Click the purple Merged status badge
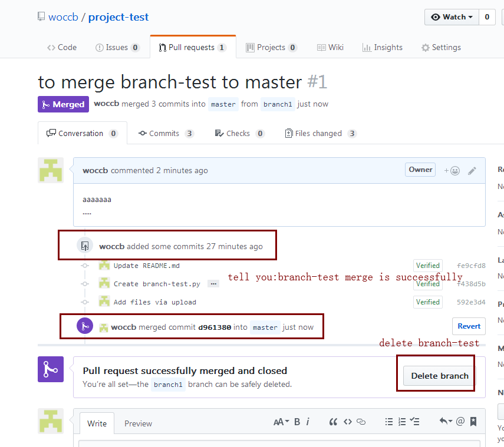The width and height of the screenshot is (504, 447). [63, 104]
